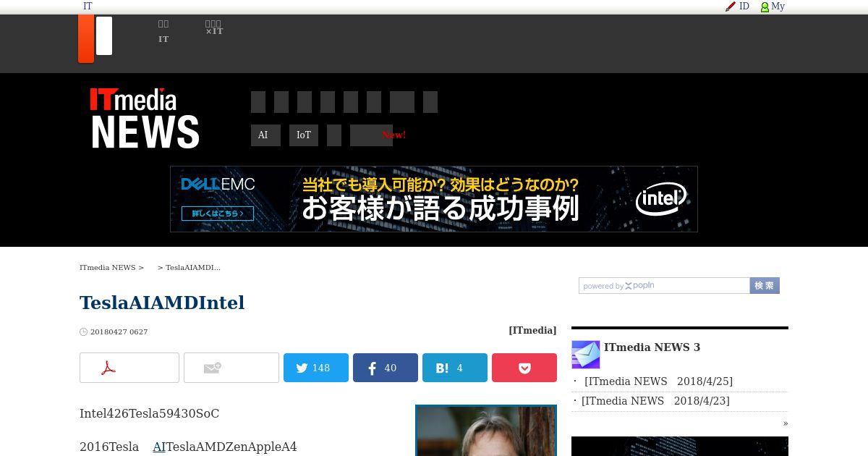Click the IT link at top left

(x=88, y=7)
